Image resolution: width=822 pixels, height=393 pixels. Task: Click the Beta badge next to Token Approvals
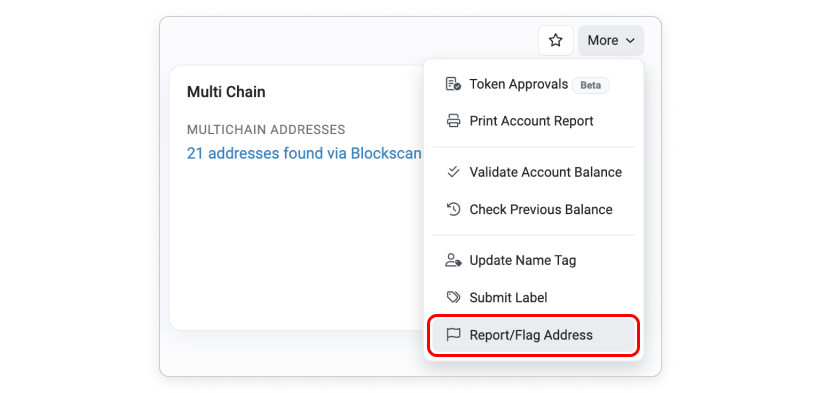click(x=591, y=85)
